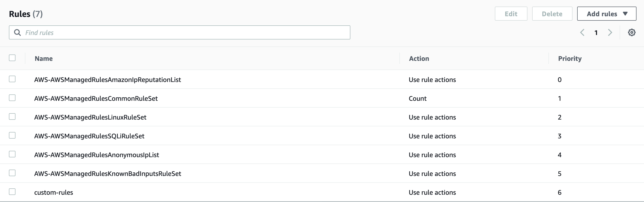
Task: Open the Add rules dropdown
Action: 606,14
